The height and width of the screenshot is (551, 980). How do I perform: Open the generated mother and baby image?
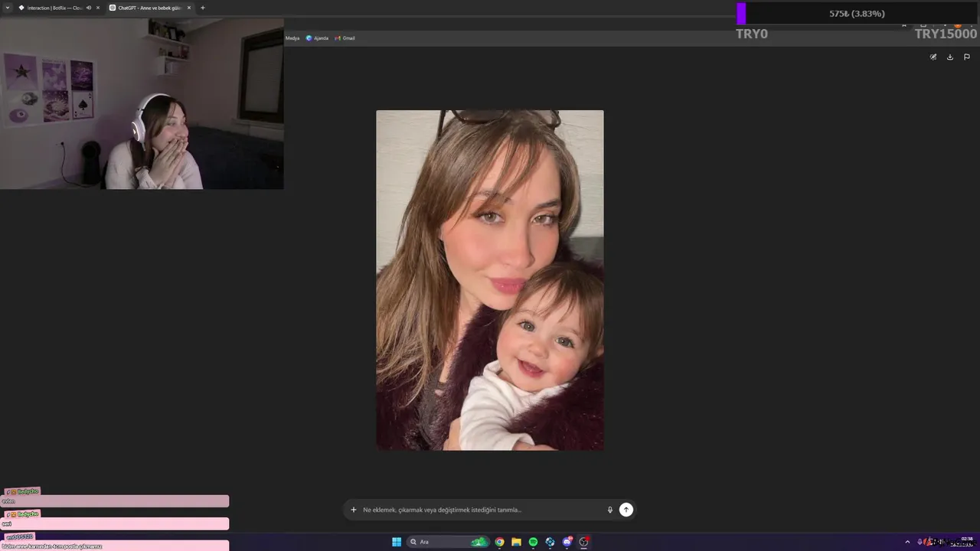click(x=490, y=280)
